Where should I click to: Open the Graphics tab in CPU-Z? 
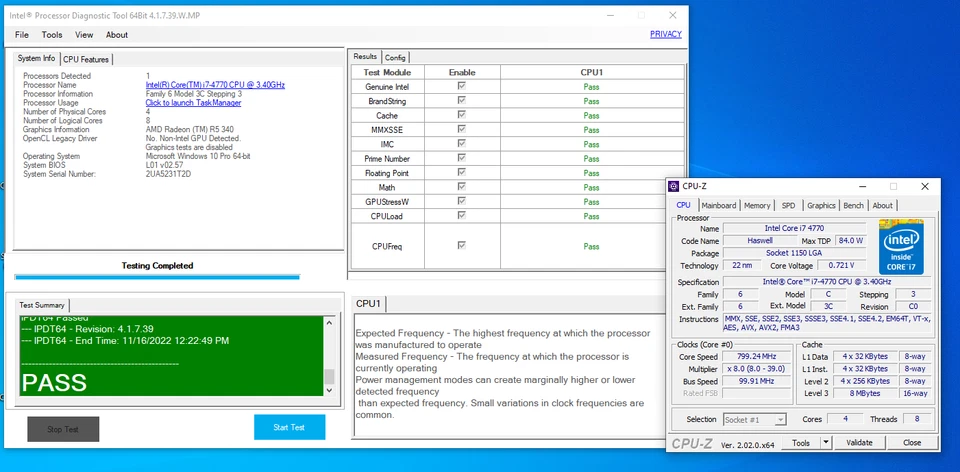[x=821, y=206]
